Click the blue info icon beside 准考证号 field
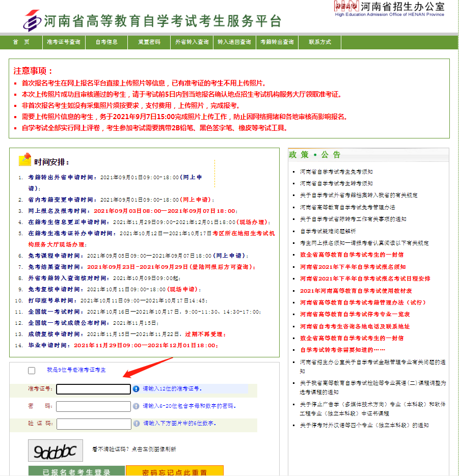This screenshot has width=459, height=476. [x=136, y=389]
